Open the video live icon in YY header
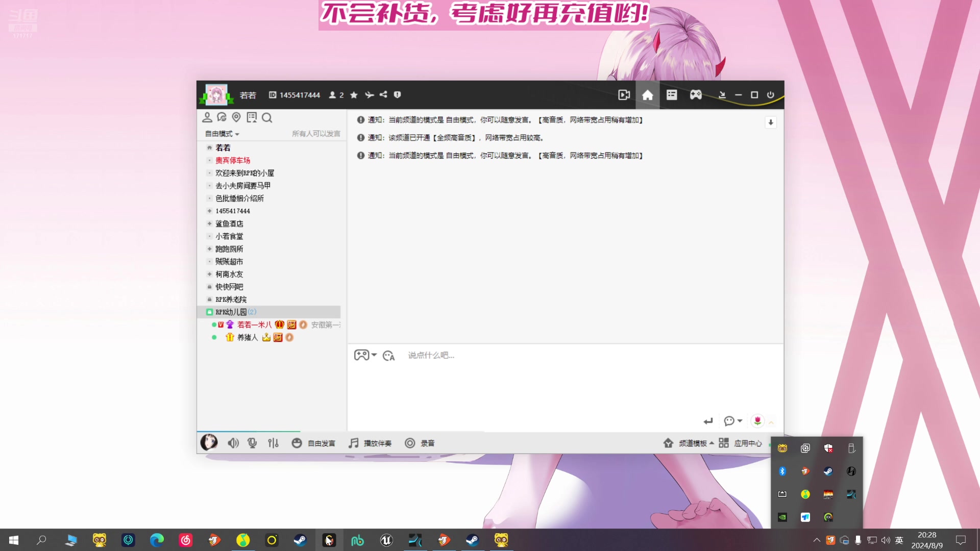Screen dimensions: 980x551 (x=624, y=95)
